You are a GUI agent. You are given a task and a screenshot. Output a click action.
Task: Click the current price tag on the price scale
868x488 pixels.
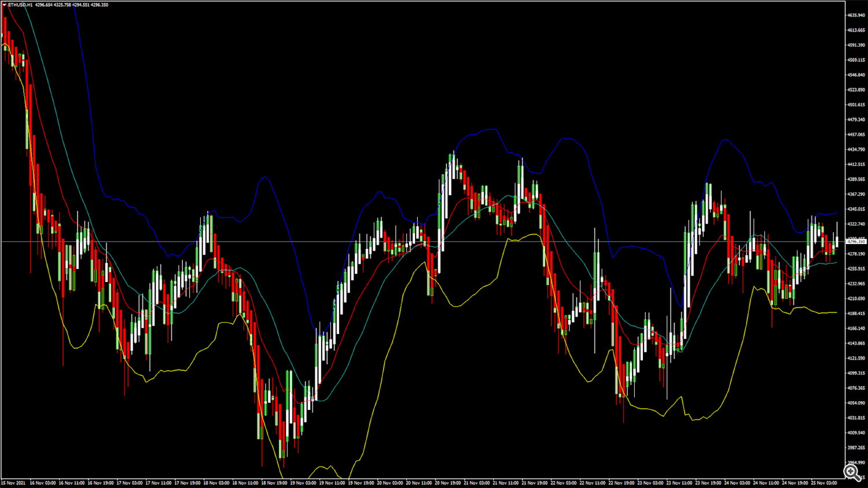point(856,241)
